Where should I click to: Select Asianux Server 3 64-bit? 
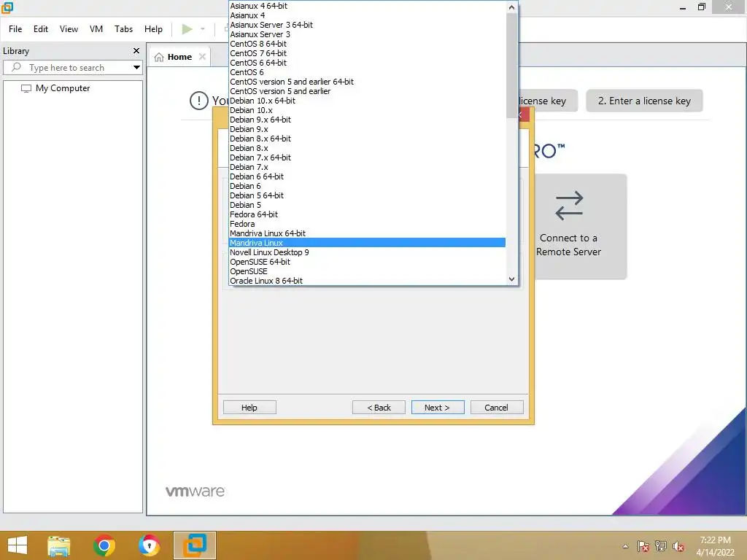(367, 25)
